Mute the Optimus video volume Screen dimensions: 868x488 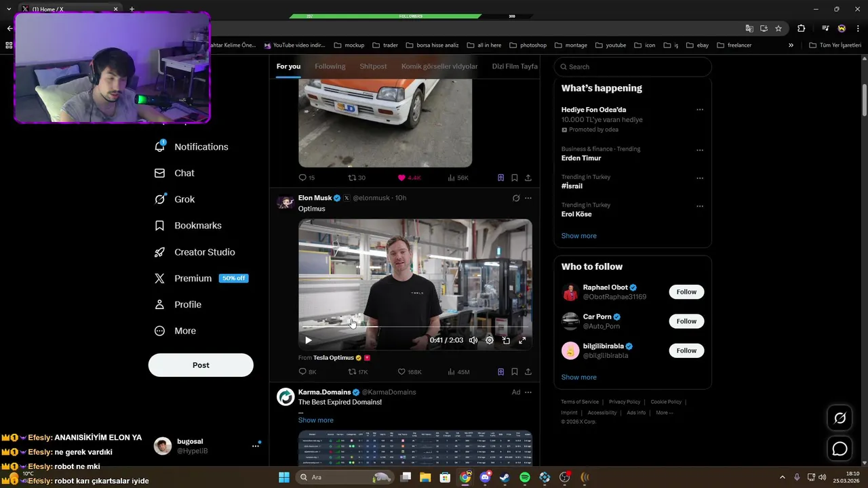click(x=473, y=340)
